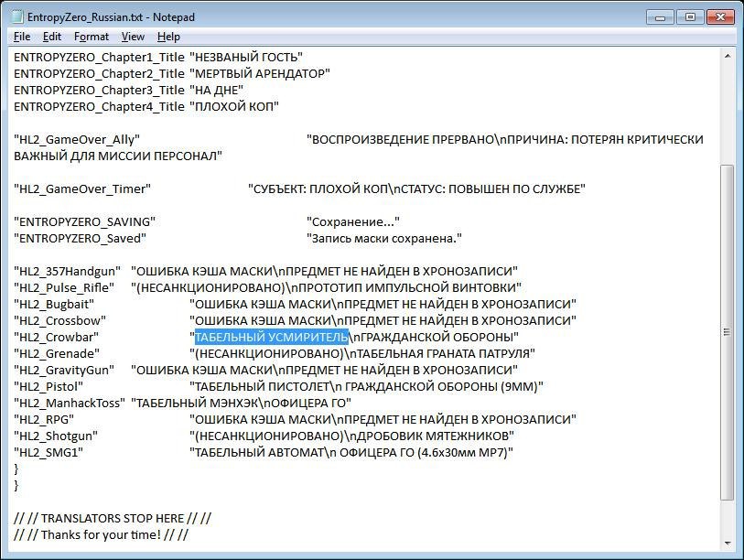Click ENTROPYZERO_Chapter1_Title key
Viewport: 744px width, 560px height.
tap(99, 58)
